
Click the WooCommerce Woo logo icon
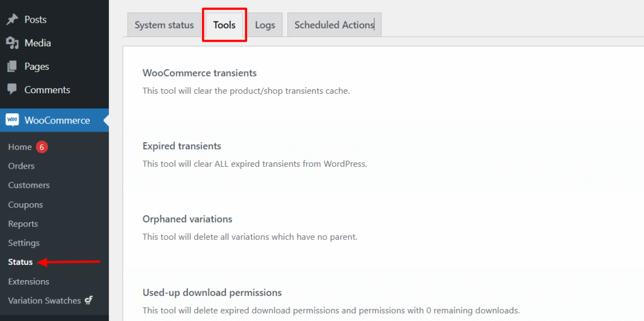coord(13,120)
